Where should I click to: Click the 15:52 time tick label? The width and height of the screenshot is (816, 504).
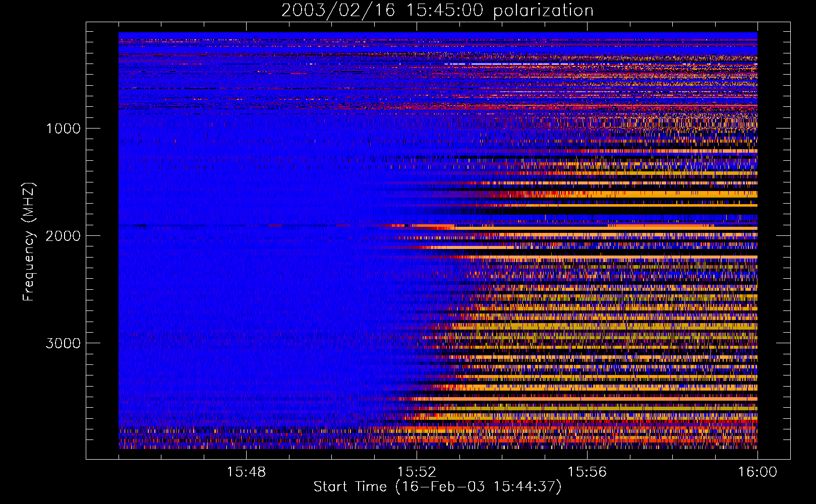click(x=417, y=472)
